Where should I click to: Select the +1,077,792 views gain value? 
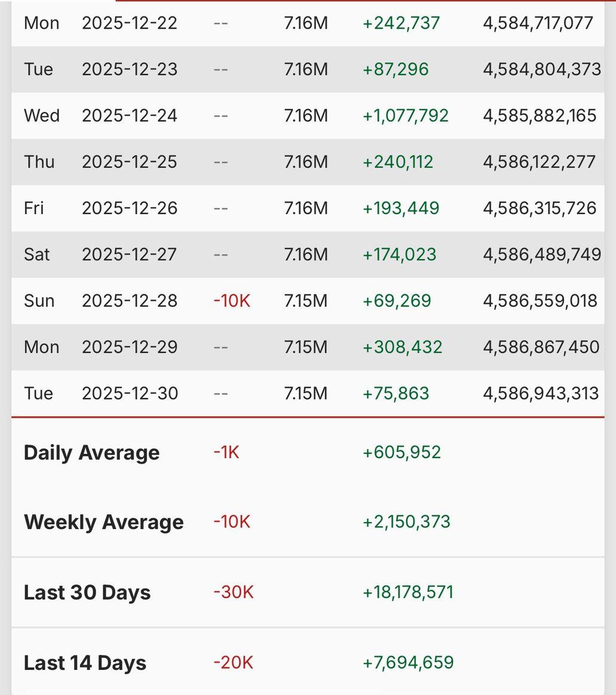point(405,115)
